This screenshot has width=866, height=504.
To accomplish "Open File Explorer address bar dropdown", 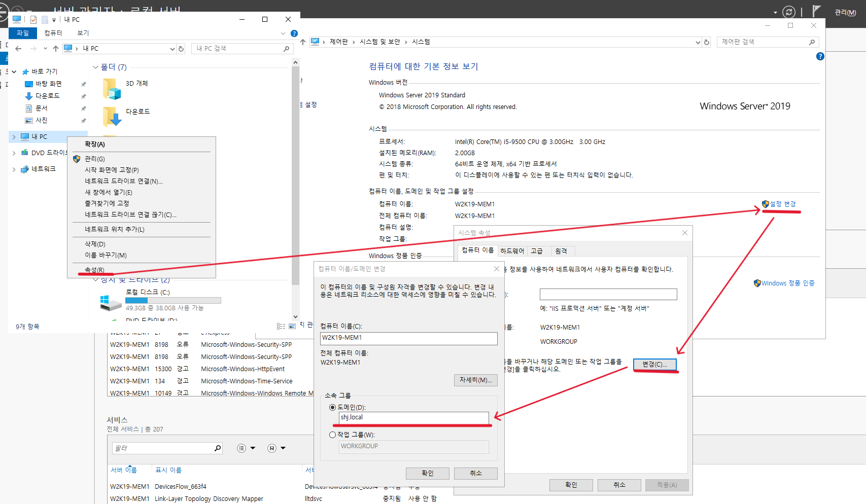I will point(172,49).
